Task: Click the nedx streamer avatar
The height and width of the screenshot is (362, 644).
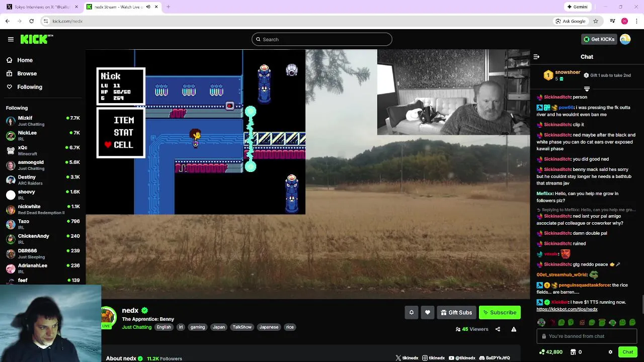Action: point(108,317)
